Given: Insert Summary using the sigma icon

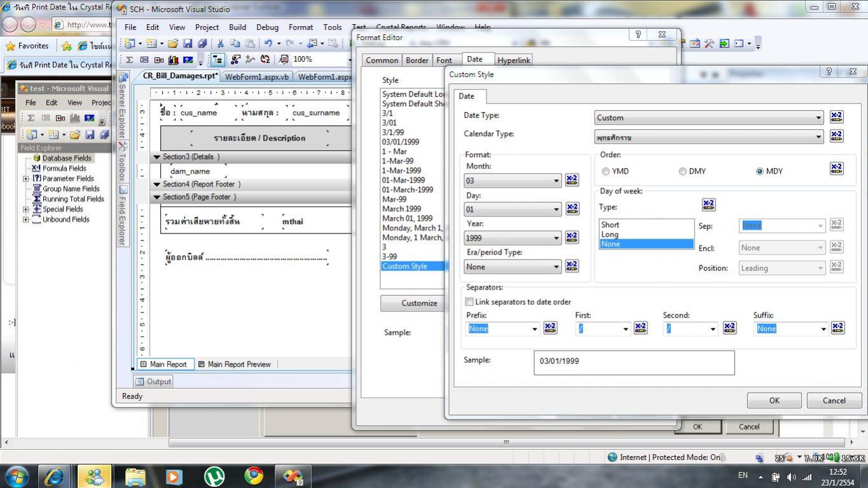Looking at the screenshot, I should tap(129, 60).
